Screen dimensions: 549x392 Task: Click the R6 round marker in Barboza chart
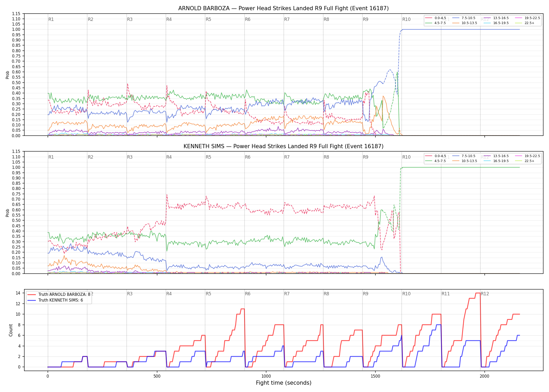248,19
